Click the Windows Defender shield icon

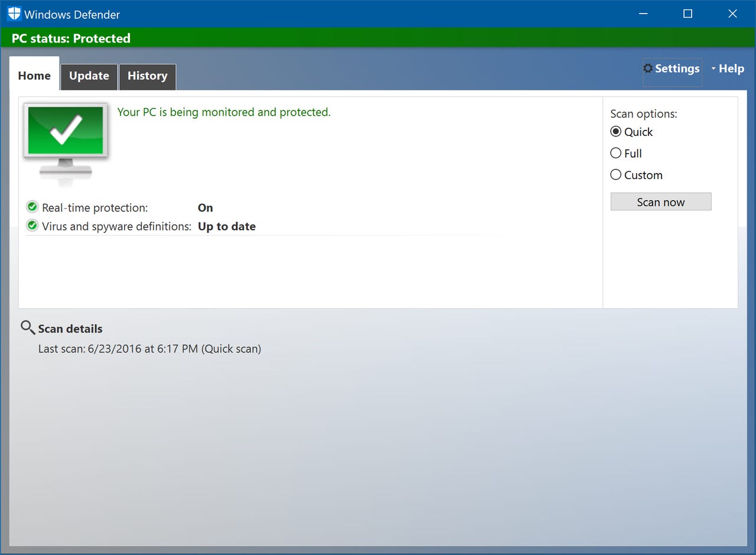point(13,13)
